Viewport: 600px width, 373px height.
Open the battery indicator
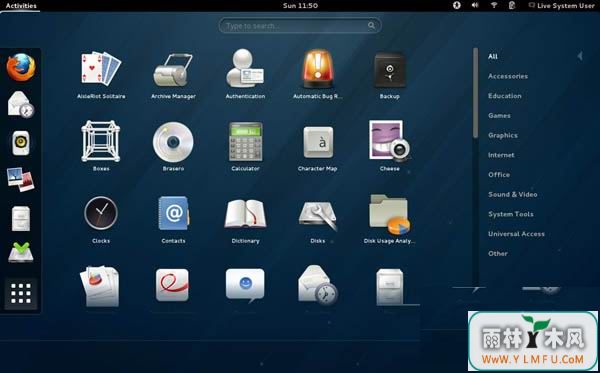(512, 5)
